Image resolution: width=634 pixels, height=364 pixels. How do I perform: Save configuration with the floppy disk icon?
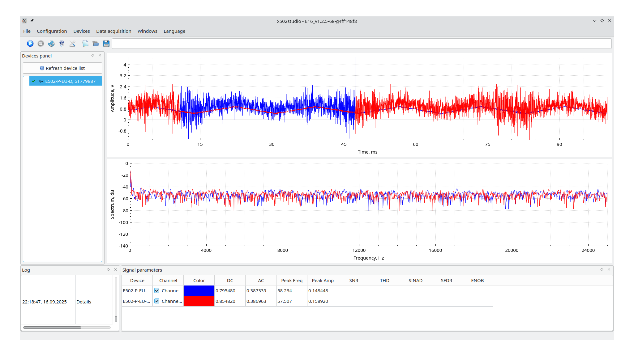click(106, 44)
